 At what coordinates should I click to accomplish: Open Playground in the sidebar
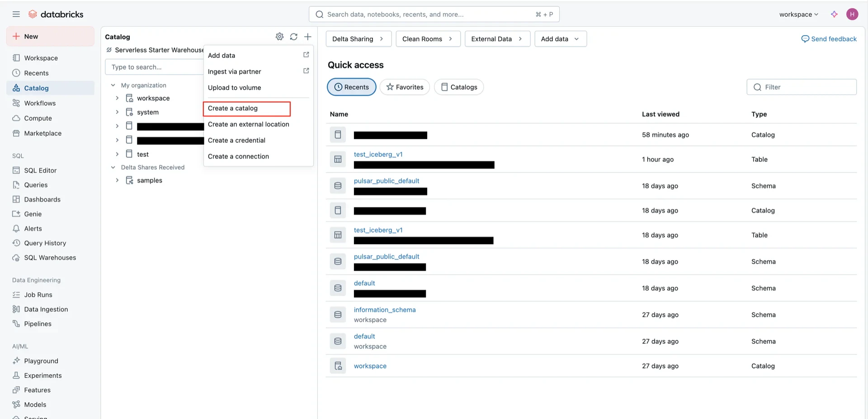click(x=50, y=361)
